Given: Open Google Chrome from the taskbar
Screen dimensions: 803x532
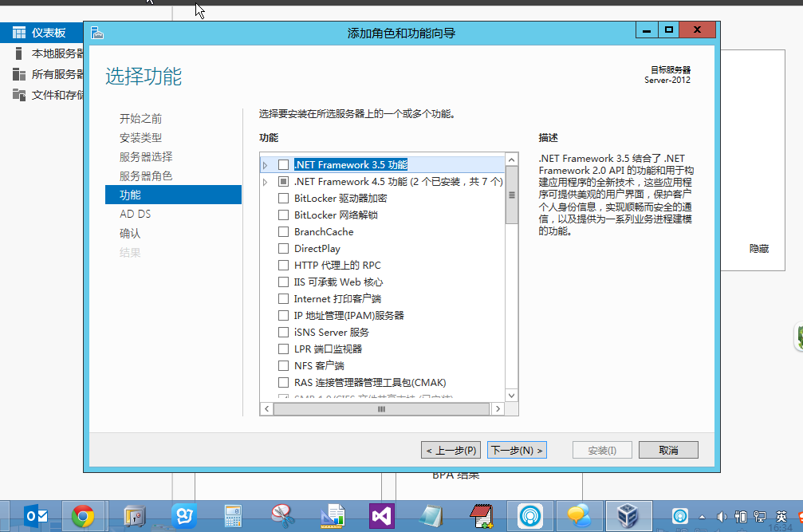Looking at the screenshot, I should 83,516.
